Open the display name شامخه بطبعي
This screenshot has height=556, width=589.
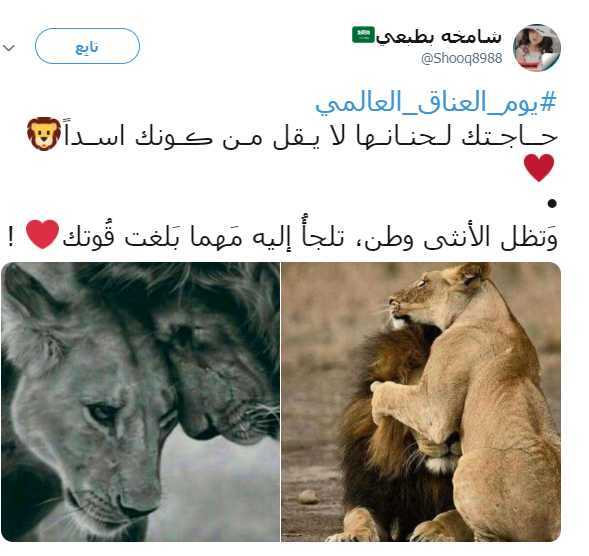[x=439, y=37]
